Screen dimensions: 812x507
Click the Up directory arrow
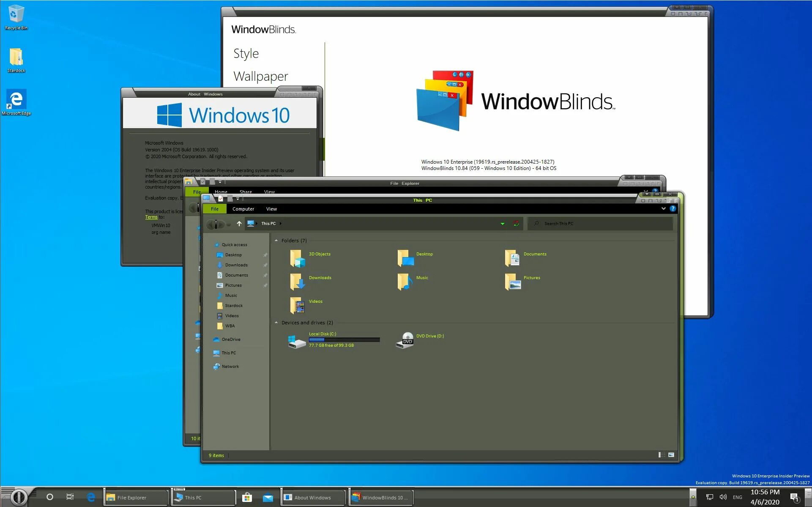[239, 223]
